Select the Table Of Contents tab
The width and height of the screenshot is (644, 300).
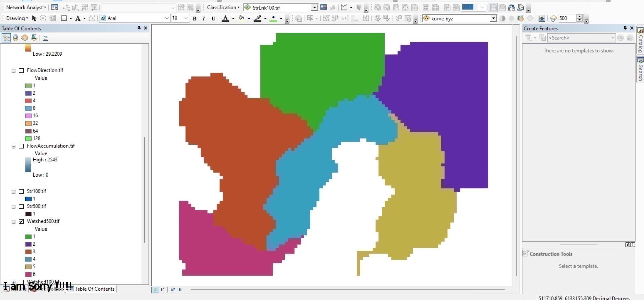point(91,289)
